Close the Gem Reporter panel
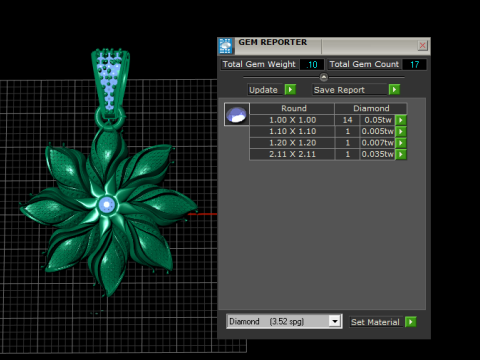480x360 pixels. coord(422,45)
